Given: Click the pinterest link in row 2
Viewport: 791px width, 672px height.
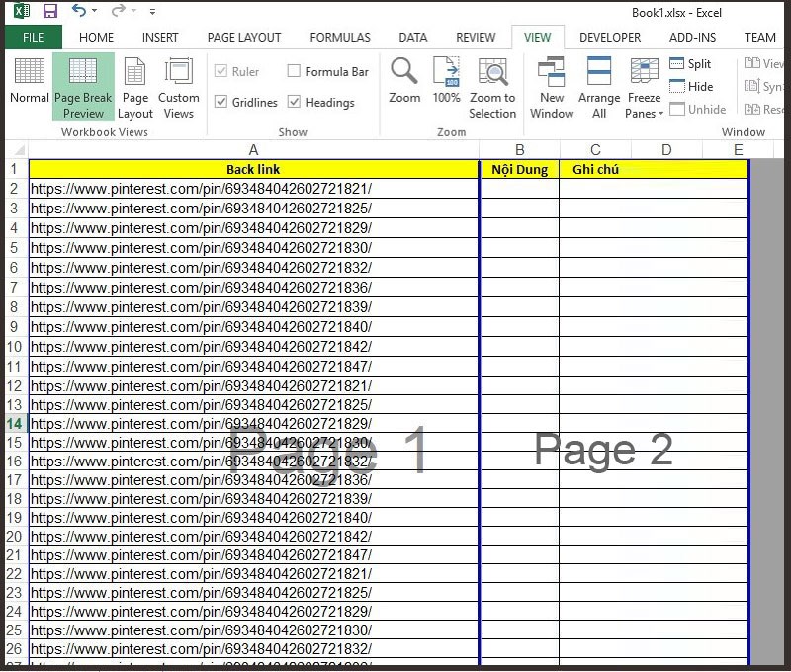Looking at the screenshot, I should 202,189.
